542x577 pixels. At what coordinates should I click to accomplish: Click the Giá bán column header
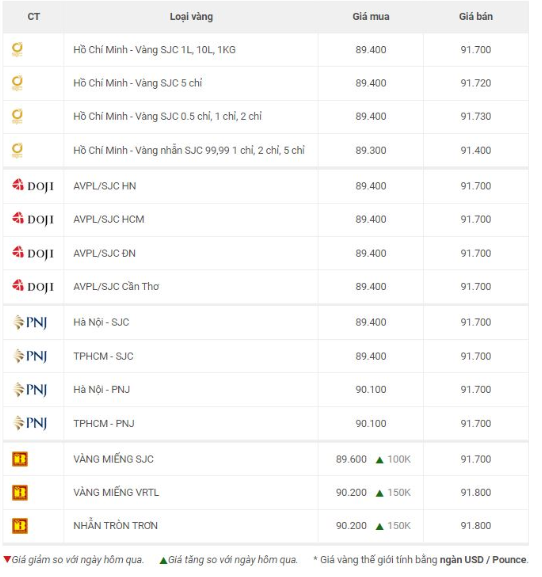point(476,17)
